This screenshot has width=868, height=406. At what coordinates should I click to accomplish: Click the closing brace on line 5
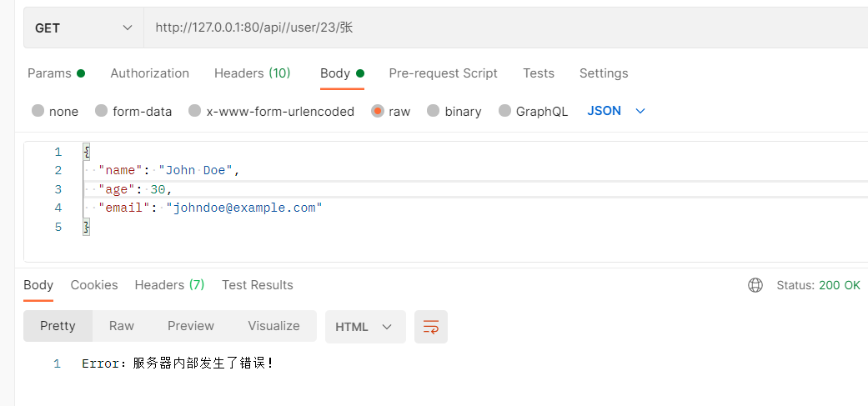86,227
